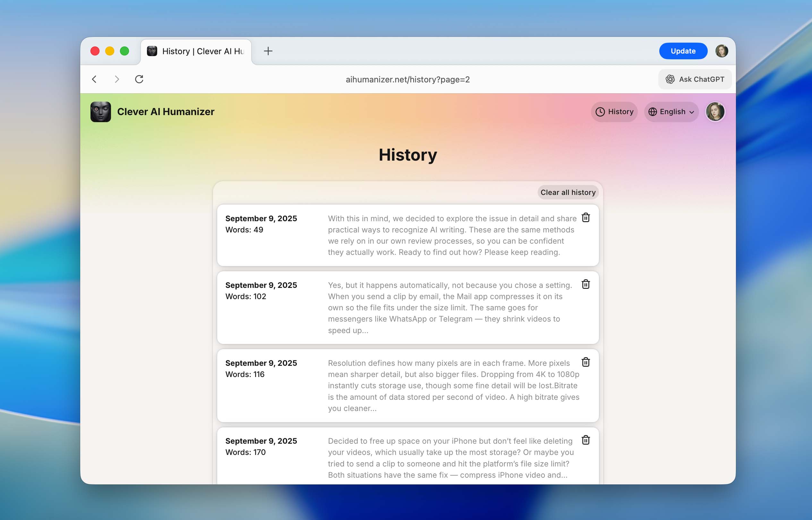Screen dimensions: 812x520
Task: Expand the English language dropdown
Action: (671, 112)
